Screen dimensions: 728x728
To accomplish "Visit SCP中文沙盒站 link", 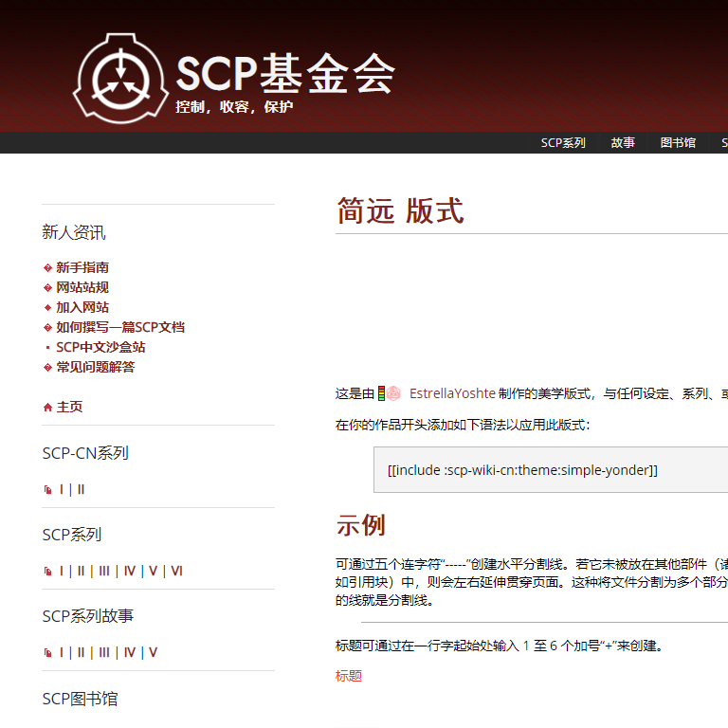I will (x=100, y=347).
